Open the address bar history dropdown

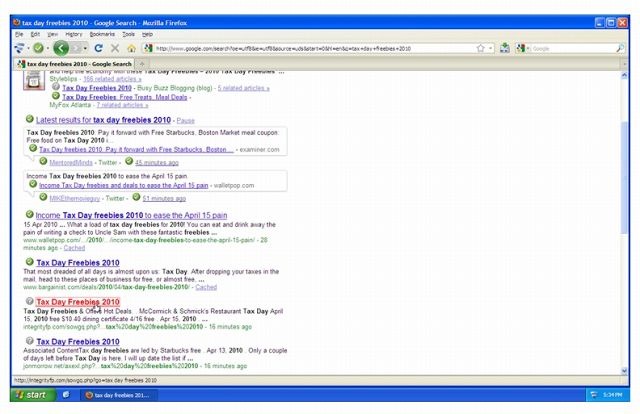(490, 48)
